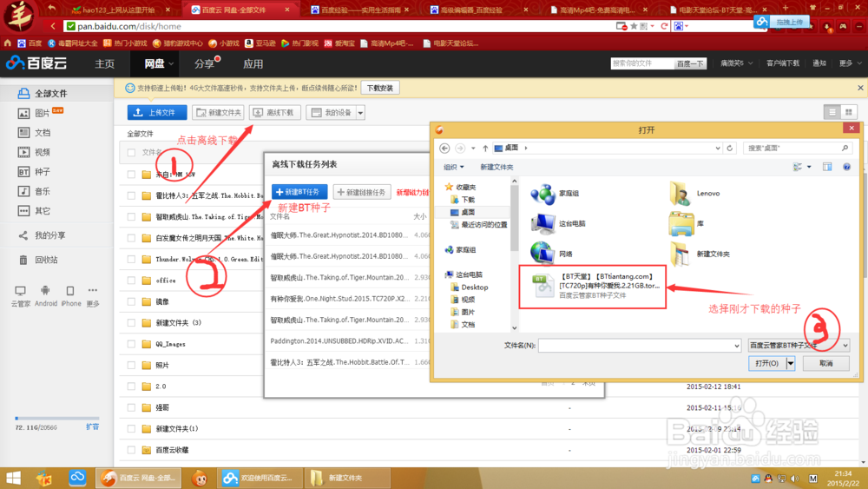Check the box for 百度云收藏 folder

131,450
